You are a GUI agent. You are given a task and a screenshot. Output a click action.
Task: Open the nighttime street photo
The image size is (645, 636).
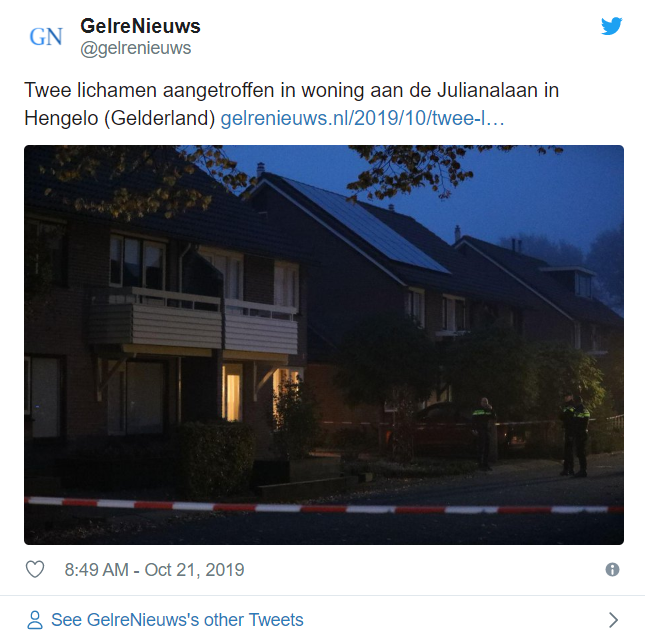pos(324,345)
